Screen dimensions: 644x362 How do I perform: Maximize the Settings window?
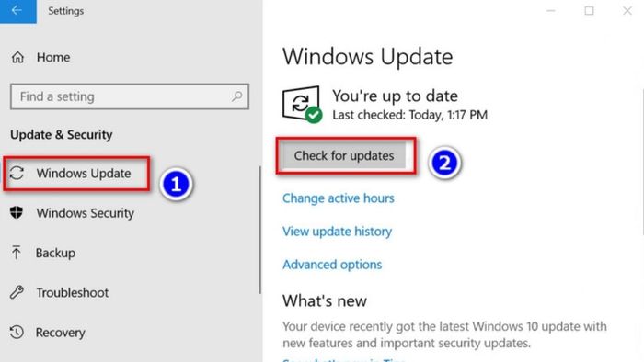click(x=590, y=11)
